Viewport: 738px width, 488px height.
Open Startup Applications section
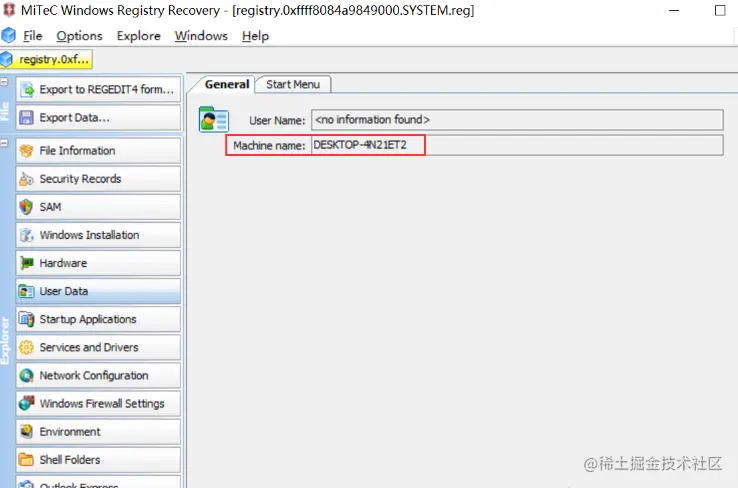[x=98, y=320]
